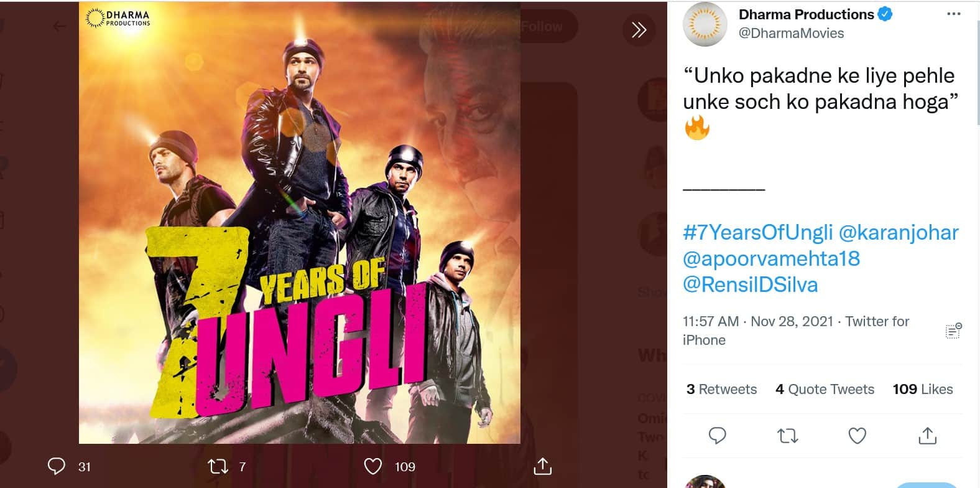Open the @RensilDSilva mention link
Screen dimensions: 980x488
[x=750, y=284]
